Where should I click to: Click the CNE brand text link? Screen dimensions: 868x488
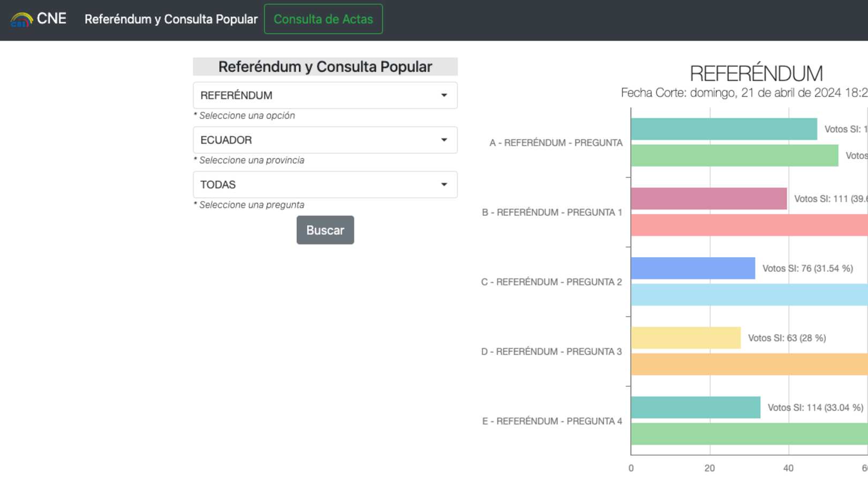[x=51, y=19]
